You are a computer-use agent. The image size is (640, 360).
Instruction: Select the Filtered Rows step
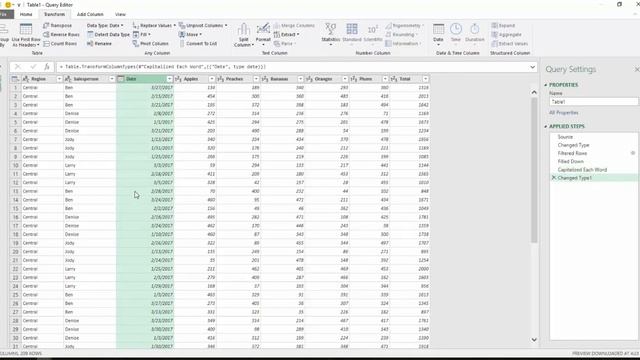point(572,153)
